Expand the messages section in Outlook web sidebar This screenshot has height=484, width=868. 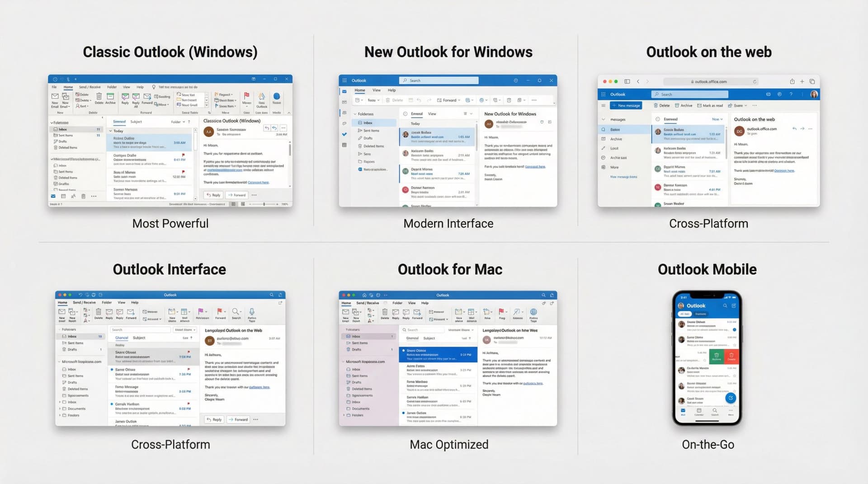pyautogui.click(x=603, y=119)
